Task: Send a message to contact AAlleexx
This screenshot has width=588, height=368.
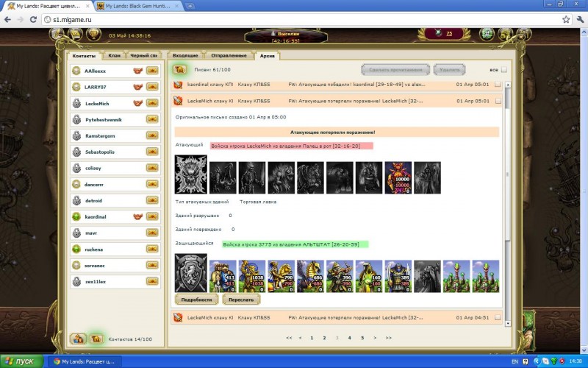Action: (x=152, y=71)
